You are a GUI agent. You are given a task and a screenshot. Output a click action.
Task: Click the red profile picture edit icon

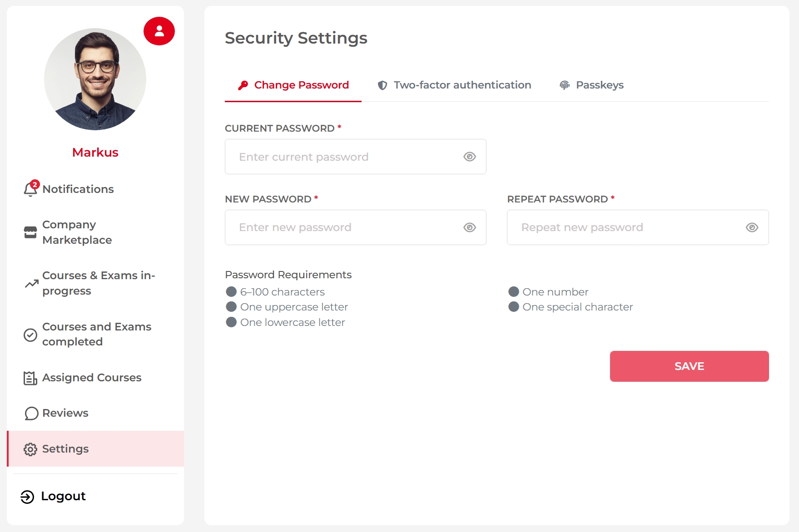point(159,31)
